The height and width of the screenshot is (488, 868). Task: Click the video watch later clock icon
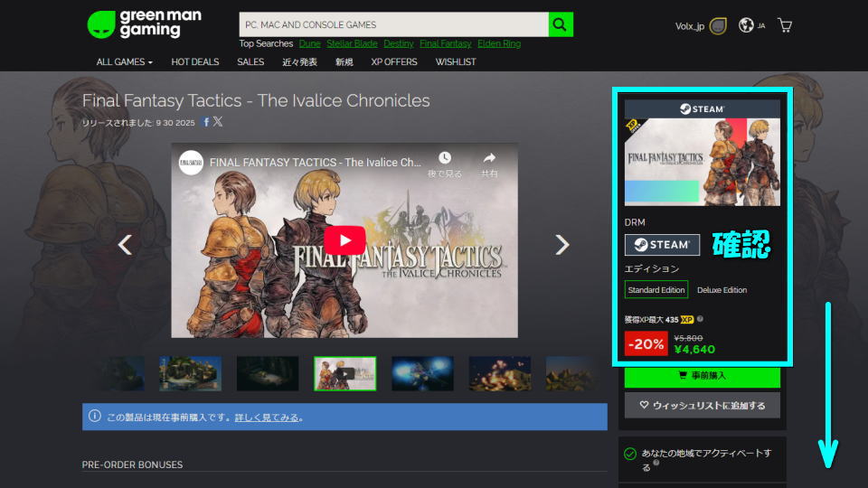click(445, 158)
